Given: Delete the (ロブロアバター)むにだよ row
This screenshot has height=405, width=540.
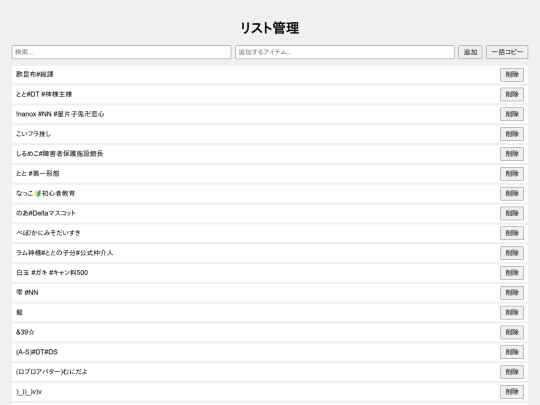Looking at the screenshot, I should point(512,372).
